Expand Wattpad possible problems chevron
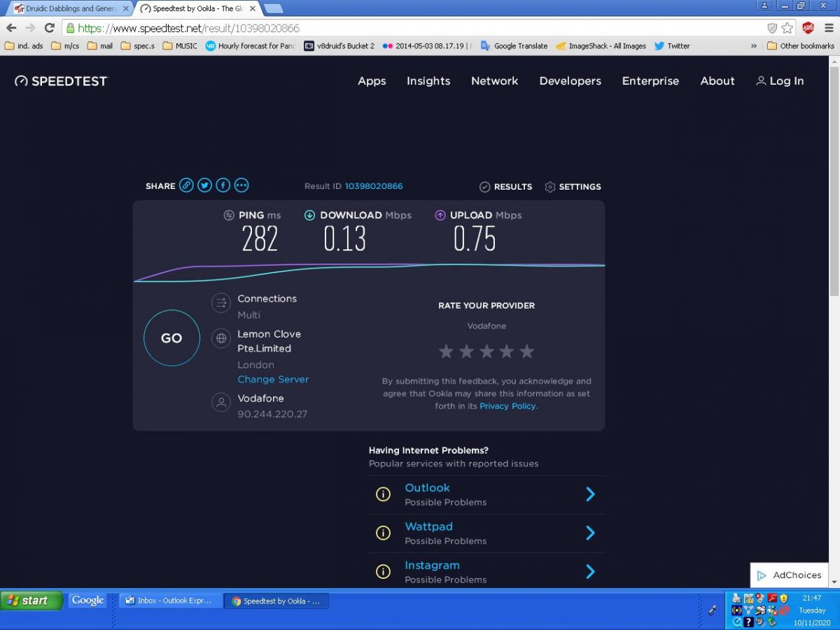840x630 pixels. pyautogui.click(x=590, y=533)
